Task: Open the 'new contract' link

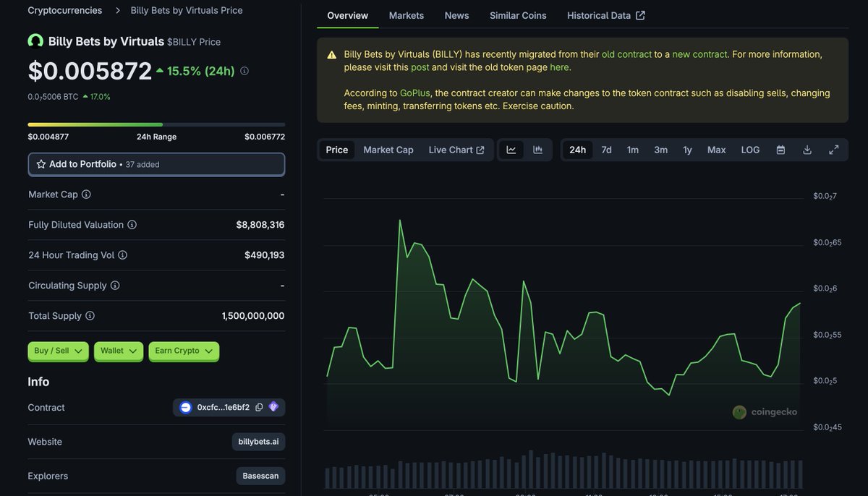Action: pyautogui.click(x=699, y=54)
